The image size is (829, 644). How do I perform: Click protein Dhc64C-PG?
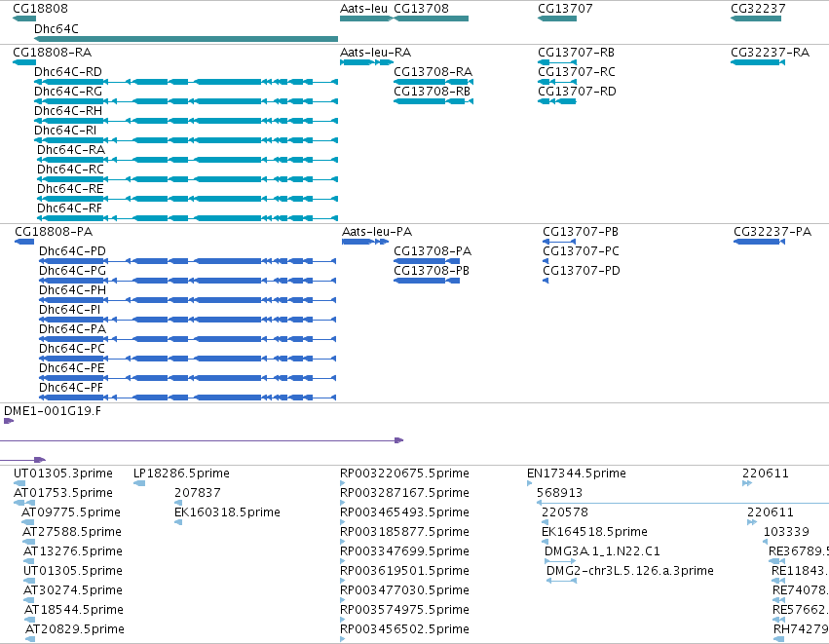[x=72, y=271]
